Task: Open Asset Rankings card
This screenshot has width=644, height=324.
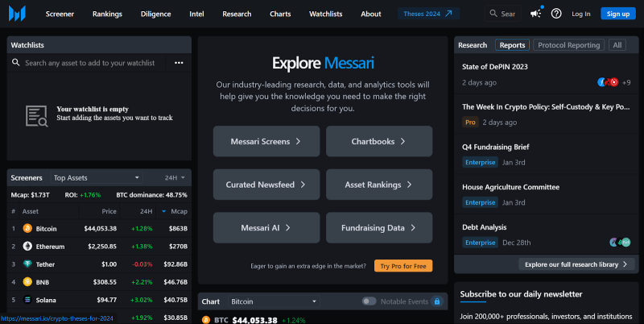Action: click(379, 185)
